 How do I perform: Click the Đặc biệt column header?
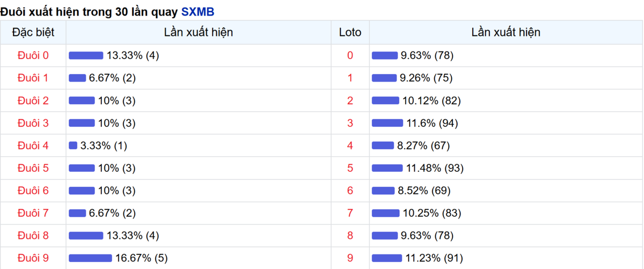coord(33,32)
